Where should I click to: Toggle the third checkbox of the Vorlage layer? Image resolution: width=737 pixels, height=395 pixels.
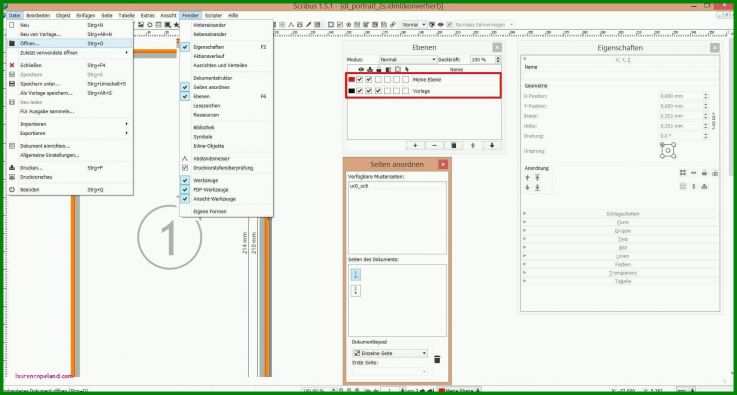(378, 90)
